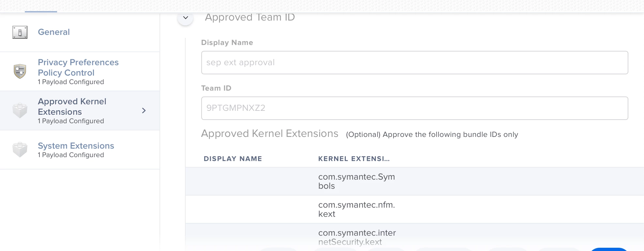The image size is (644, 251).
Task: Click the DISPLAY NAME column header
Action: coord(233,159)
